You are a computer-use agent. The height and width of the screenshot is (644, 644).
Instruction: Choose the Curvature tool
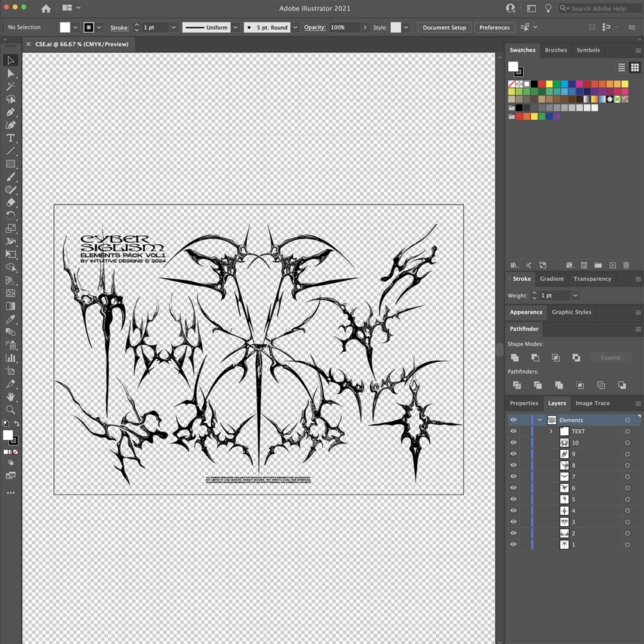[x=11, y=125]
